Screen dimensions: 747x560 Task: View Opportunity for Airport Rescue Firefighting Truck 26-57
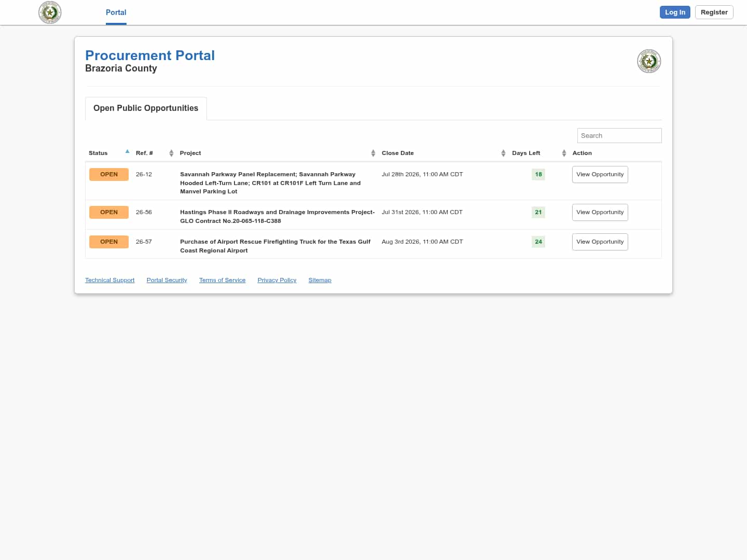pos(600,242)
